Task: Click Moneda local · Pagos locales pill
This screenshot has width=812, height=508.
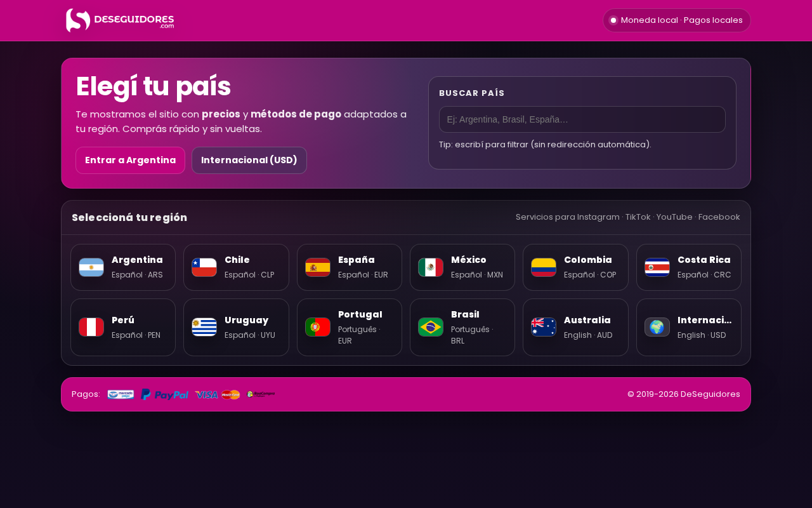Action: tap(677, 20)
